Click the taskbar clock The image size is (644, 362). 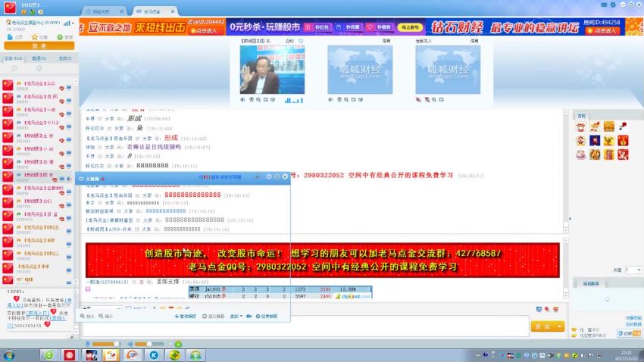(627, 355)
